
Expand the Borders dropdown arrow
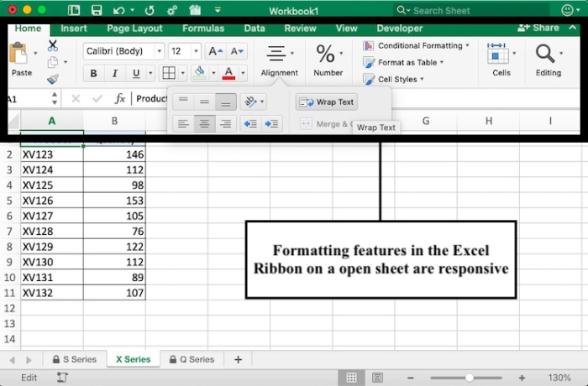coord(182,73)
